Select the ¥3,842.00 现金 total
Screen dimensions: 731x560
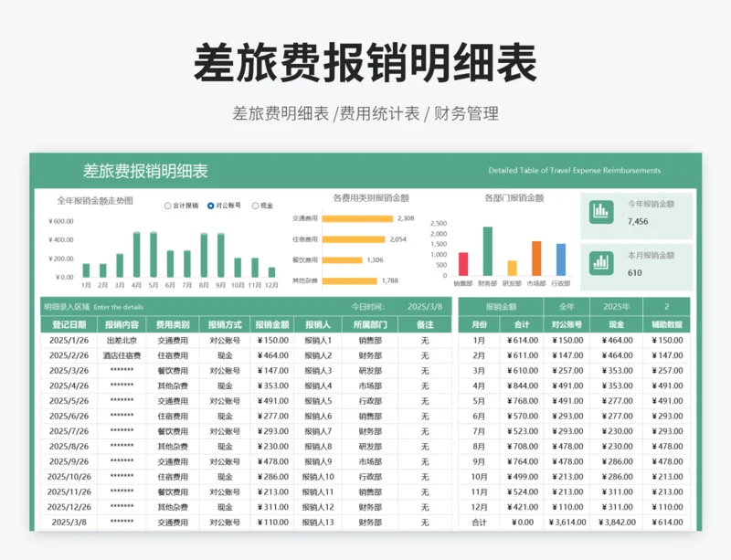(618, 523)
